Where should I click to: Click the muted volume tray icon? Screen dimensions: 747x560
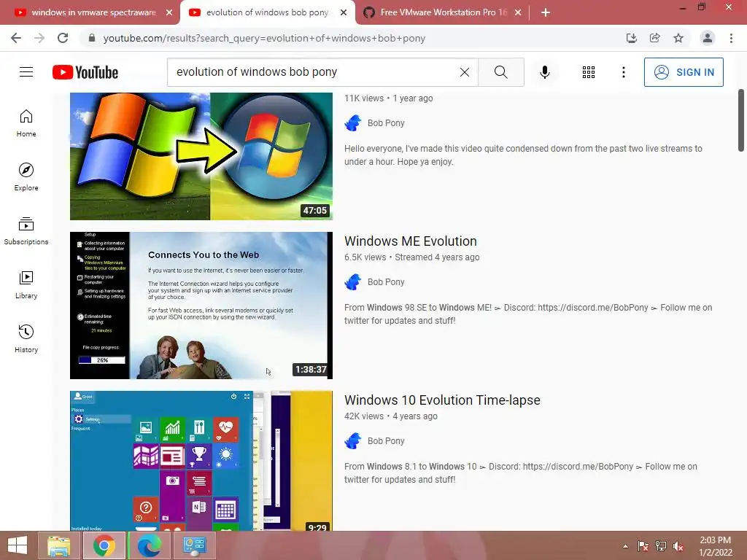point(678,546)
